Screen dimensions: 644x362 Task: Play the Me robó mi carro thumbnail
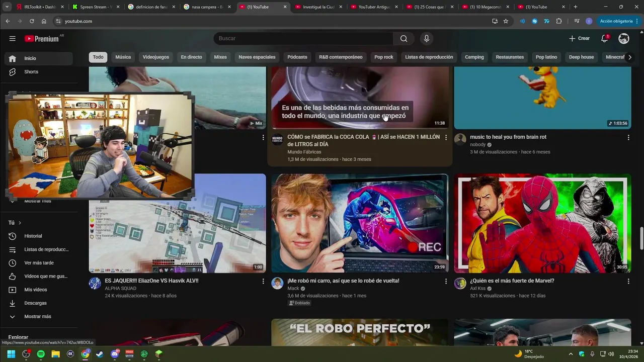(x=360, y=223)
